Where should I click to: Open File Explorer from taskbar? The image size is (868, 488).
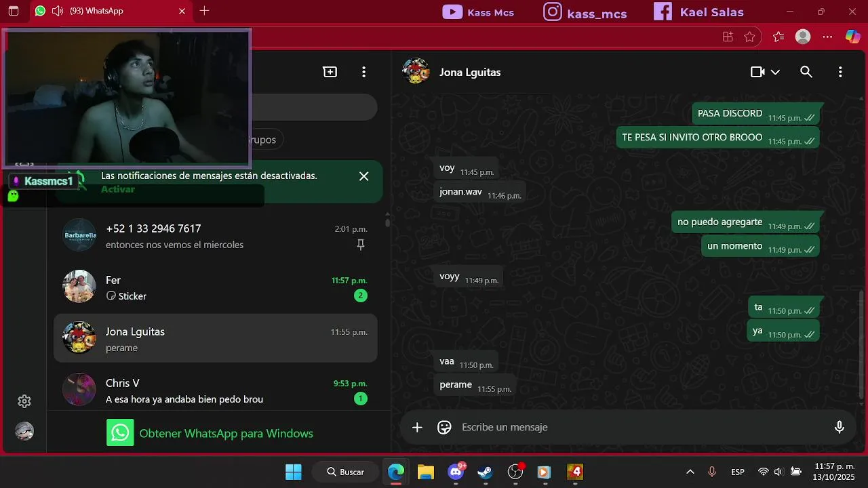(425, 472)
